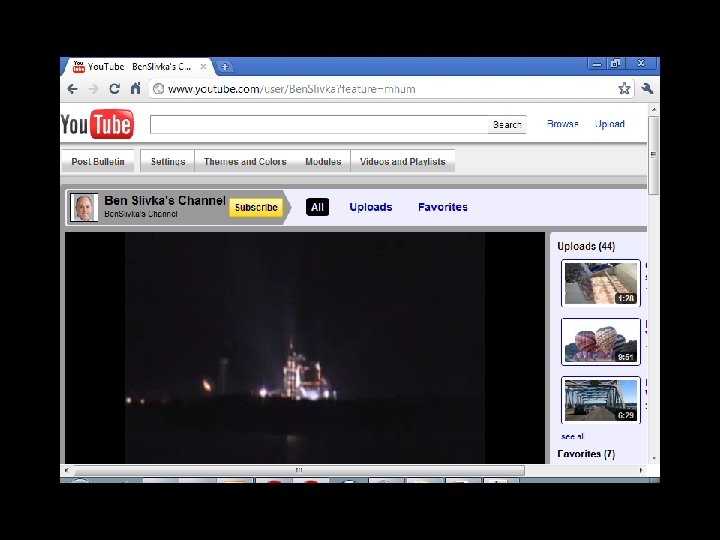720x540 pixels.
Task: Click the browser forward arrow
Action: (x=93, y=89)
